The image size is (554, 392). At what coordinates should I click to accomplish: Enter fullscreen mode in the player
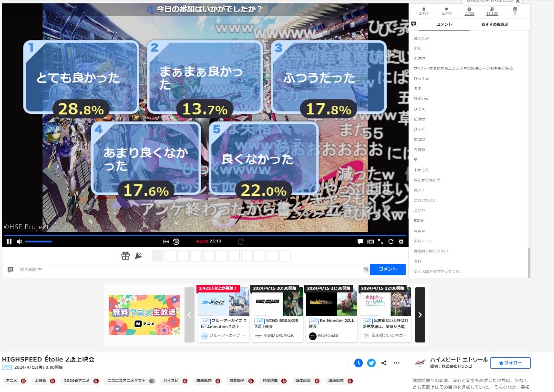pos(380,241)
